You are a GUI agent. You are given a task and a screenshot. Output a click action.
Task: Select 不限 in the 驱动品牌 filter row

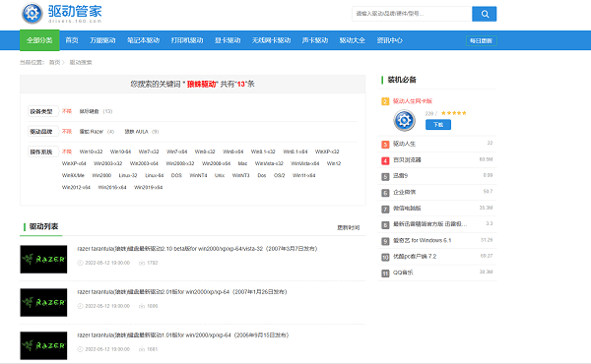pos(67,132)
